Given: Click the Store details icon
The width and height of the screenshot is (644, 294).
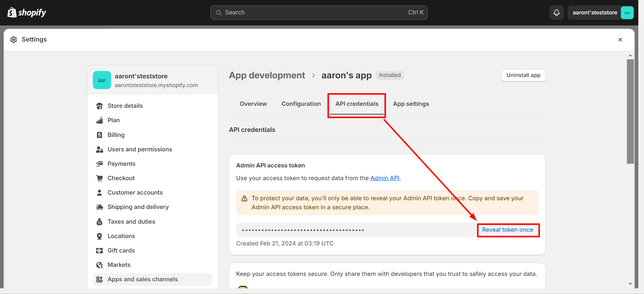Looking at the screenshot, I should 100,106.
